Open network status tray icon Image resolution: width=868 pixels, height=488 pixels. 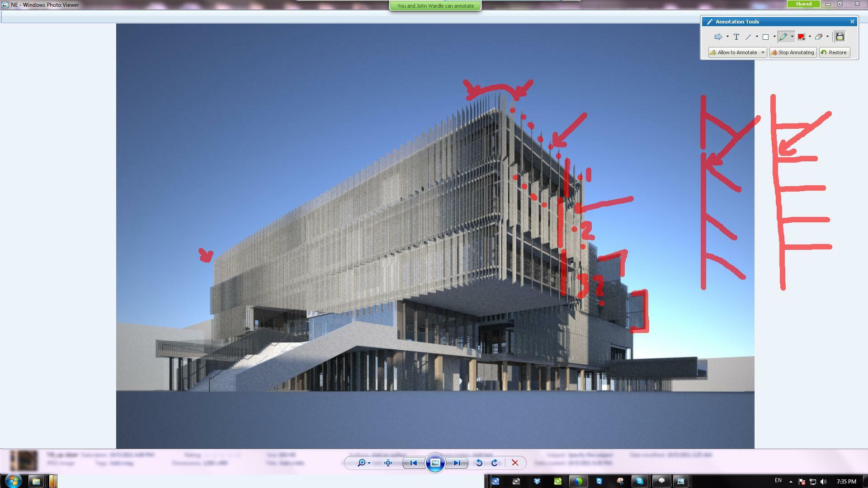pyautogui.click(x=812, y=482)
